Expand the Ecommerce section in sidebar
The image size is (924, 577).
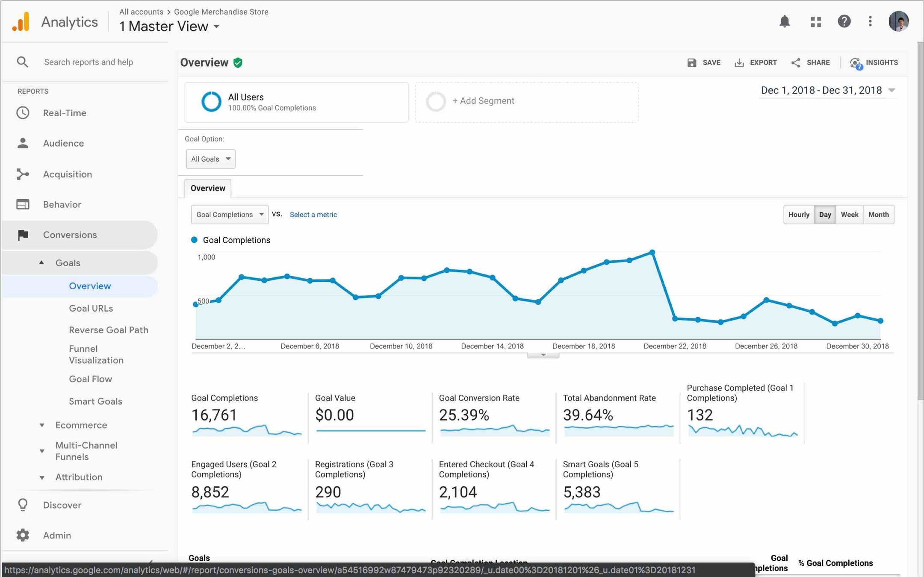(81, 425)
